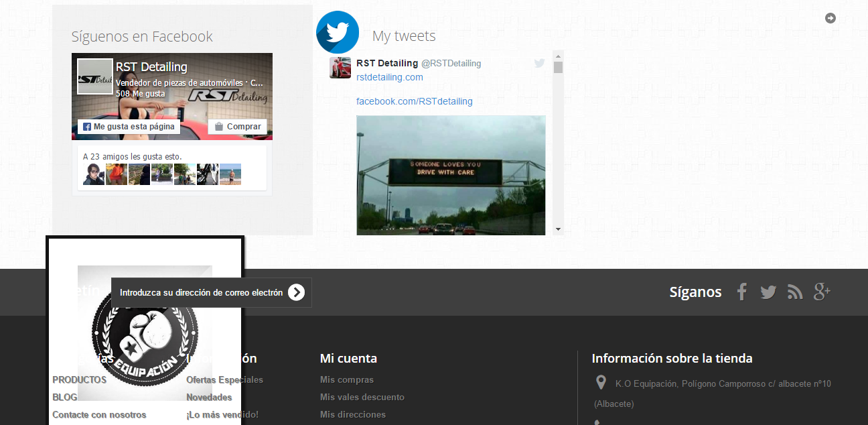Open BLOG footer link
The image size is (868, 425).
(x=65, y=397)
